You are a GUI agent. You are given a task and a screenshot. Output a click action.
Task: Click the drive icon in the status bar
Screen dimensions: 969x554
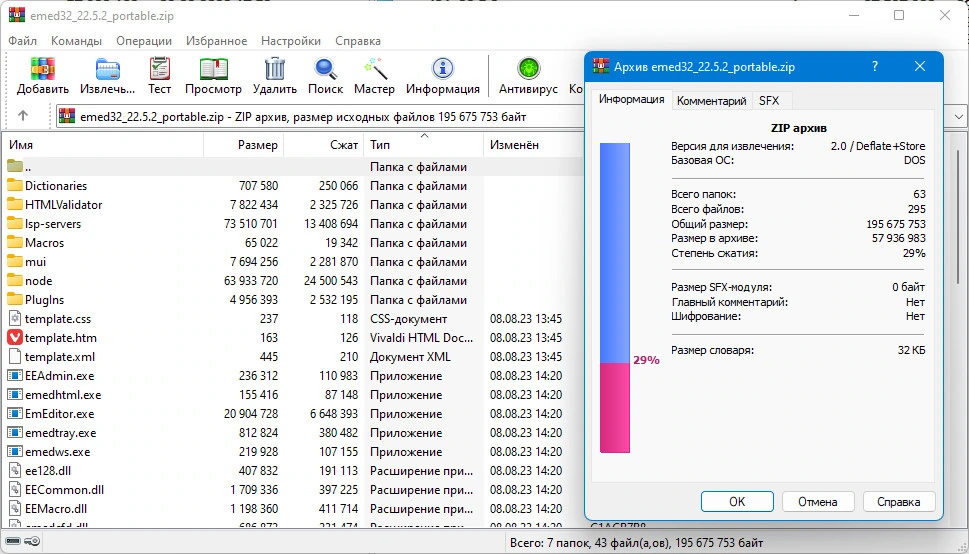point(13,542)
